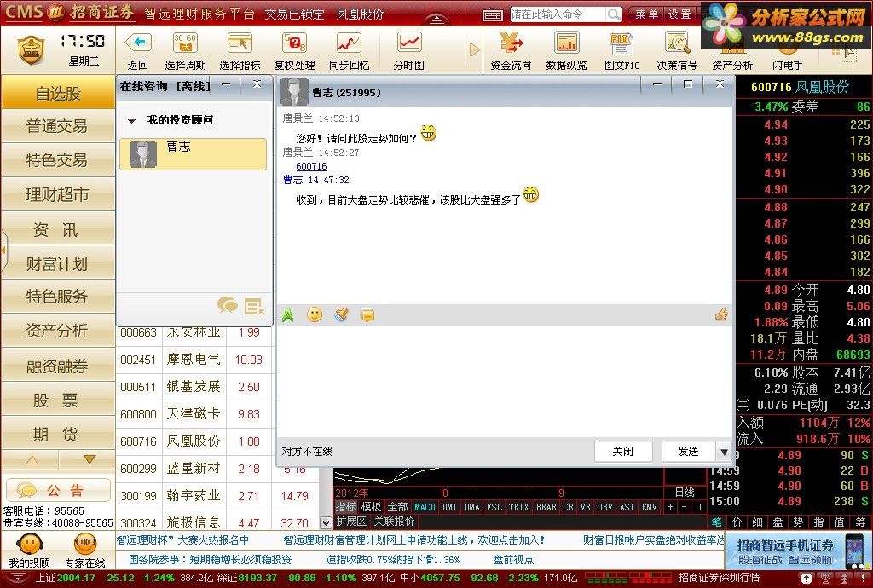Select the 筹 tab in quote panel
The image size is (873, 588).
coord(861,522)
